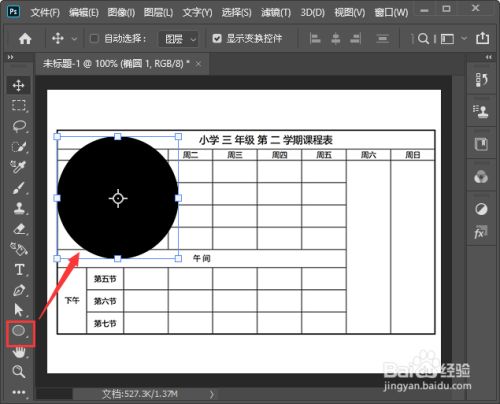This screenshot has height=404, width=500.
Task: Align left edges button
Action: (315, 39)
